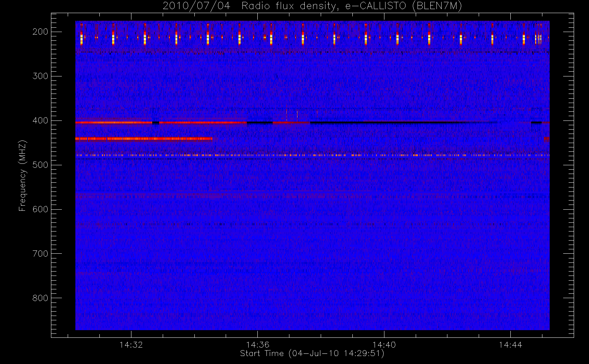The height and width of the screenshot is (364, 589).
Task: Click the 400 frequency tick label
Action: point(40,120)
